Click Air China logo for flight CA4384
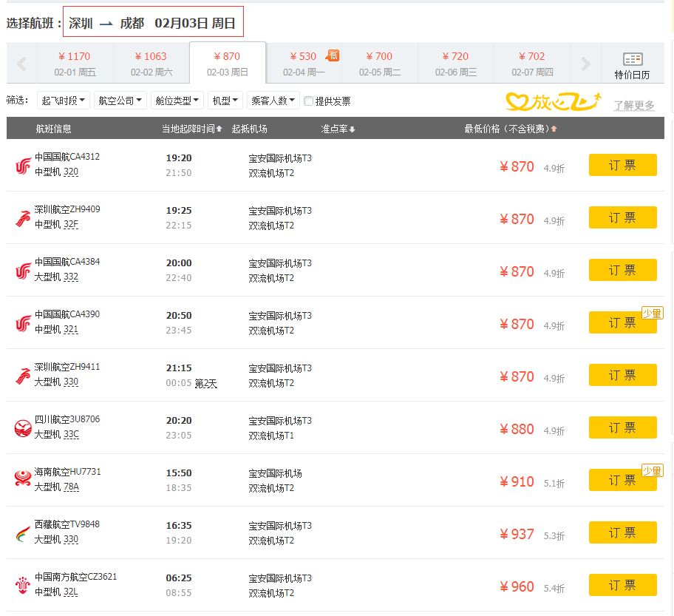Image resolution: width=674 pixels, height=616 pixels. pyautogui.click(x=23, y=271)
